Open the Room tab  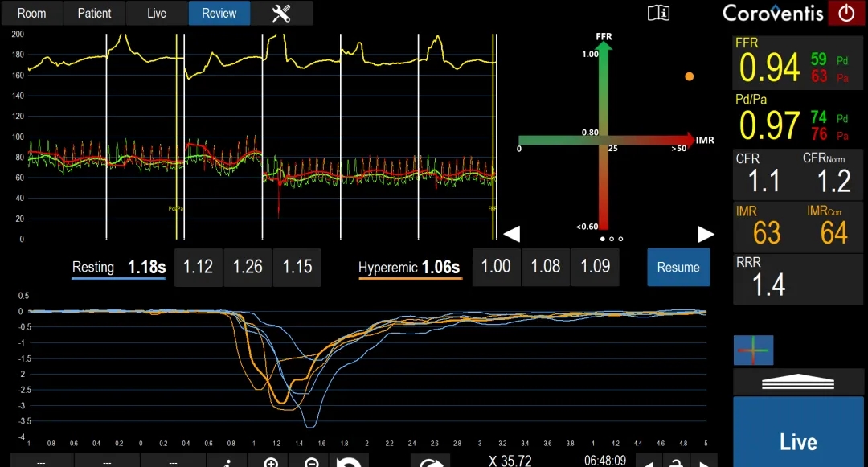click(32, 13)
